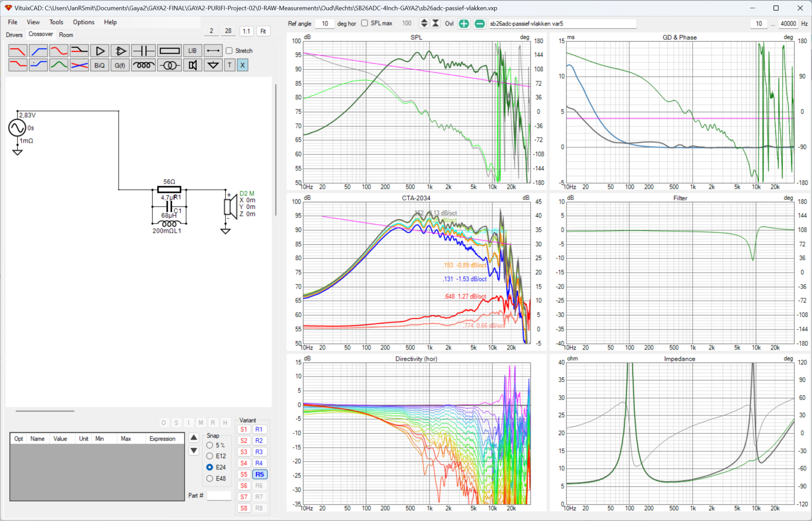Click the Part # input field
Viewport: 812px width, 521px height.
(219, 496)
